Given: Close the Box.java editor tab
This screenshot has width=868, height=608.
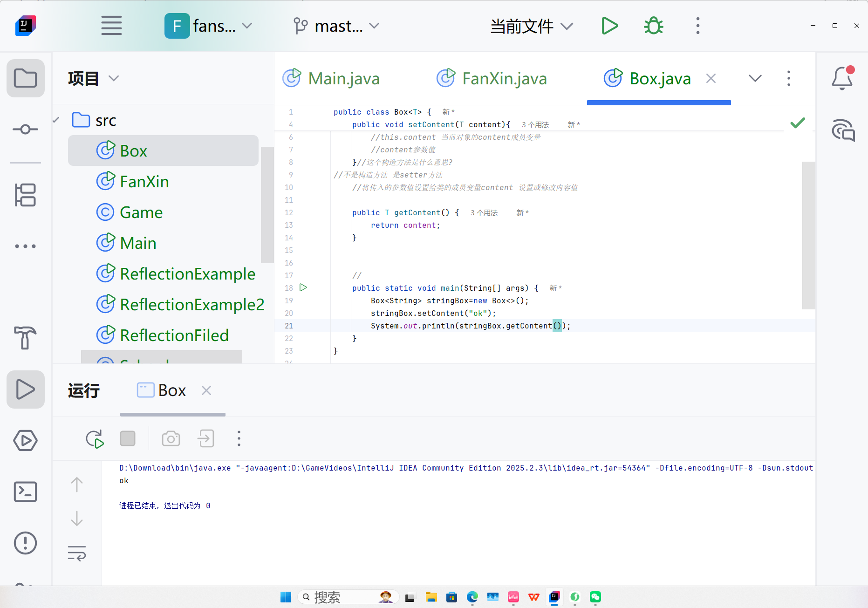Looking at the screenshot, I should [x=711, y=78].
